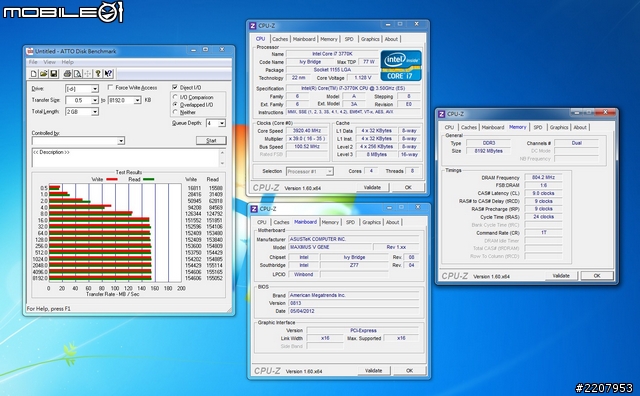Click Validate in the CPU tab CPU-Z window
Viewport: 640px width, 396px height.
372,187
